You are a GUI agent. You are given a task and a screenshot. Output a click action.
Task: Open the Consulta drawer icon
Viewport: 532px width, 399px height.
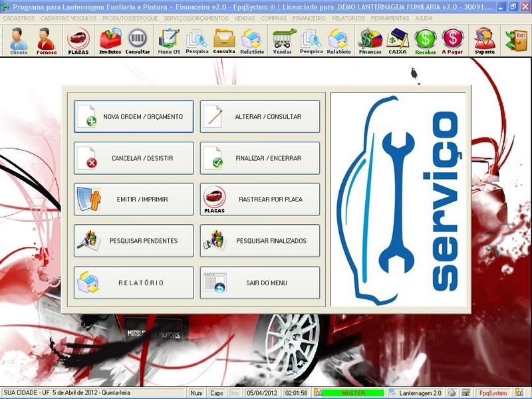(224, 41)
